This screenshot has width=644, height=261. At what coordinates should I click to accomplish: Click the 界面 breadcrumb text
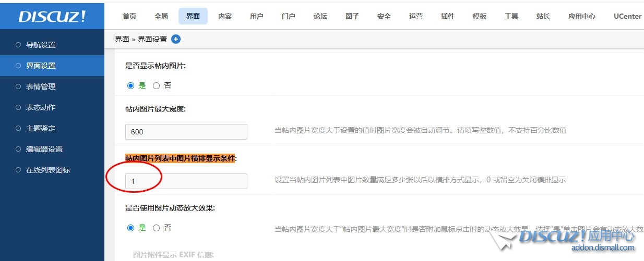(x=122, y=39)
